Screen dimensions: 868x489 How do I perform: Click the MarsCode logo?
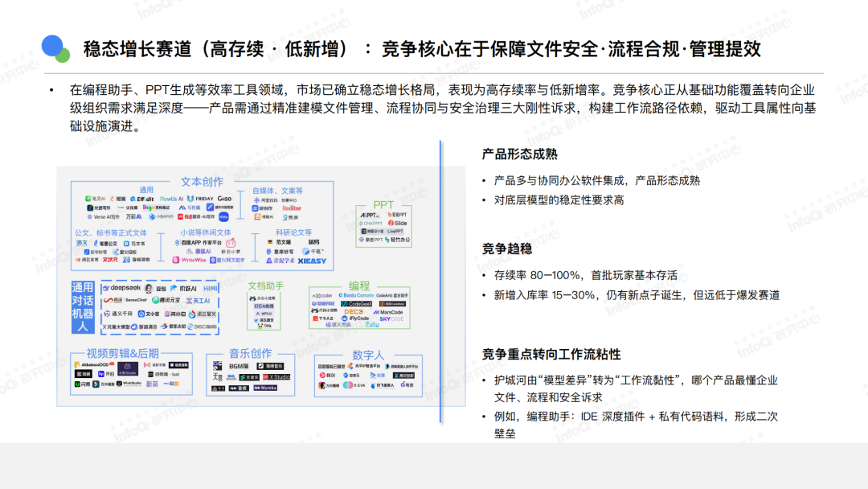pos(388,312)
